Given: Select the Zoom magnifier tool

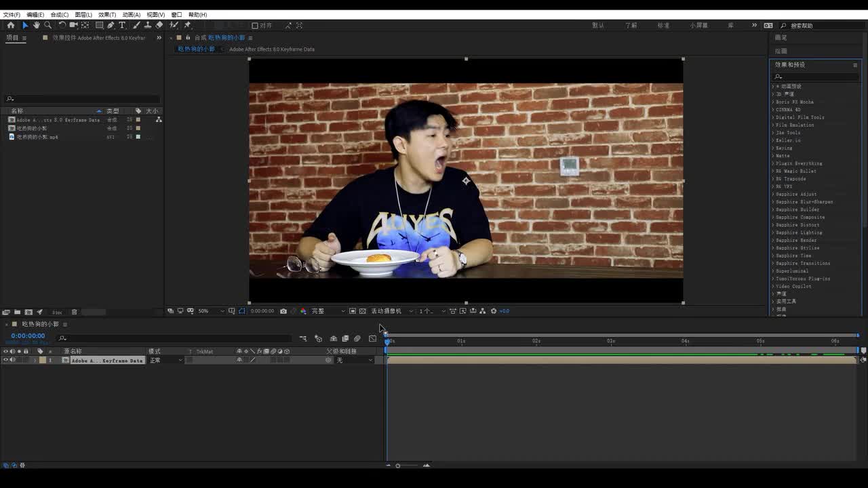Looking at the screenshot, I should coord(48,25).
